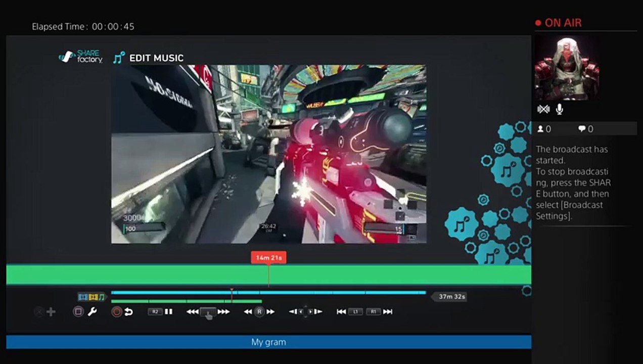The height and width of the screenshot is (364, 643).
Task: Click the green overview music track bar
Action: click(187, 301)
